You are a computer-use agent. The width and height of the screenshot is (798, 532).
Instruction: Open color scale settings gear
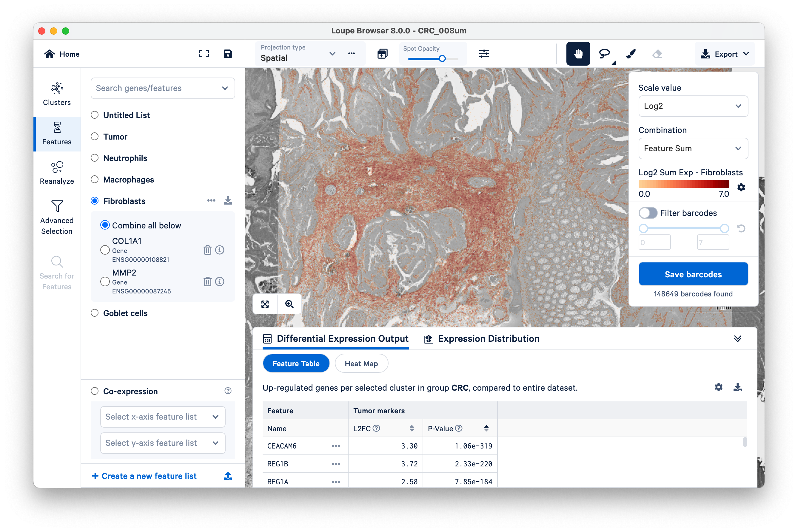click(741, 187)
